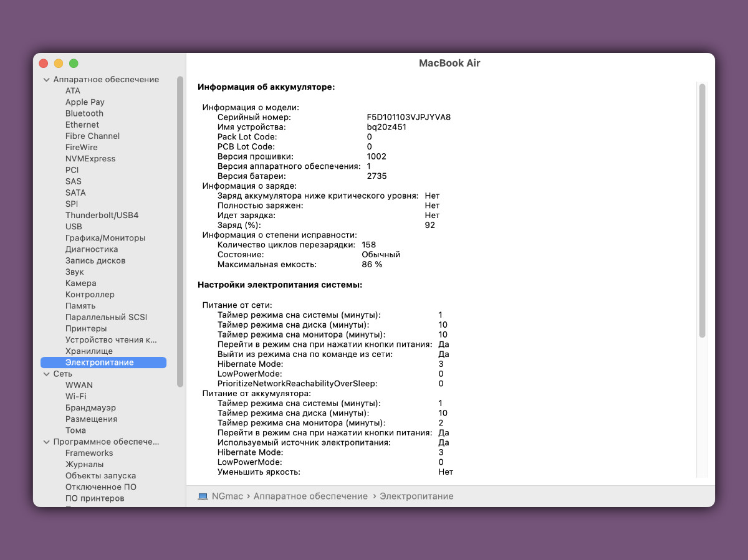This screenshot has height=560, width=748.
Task: Click charge percentage value 92
Action: (x=430, y=225)
